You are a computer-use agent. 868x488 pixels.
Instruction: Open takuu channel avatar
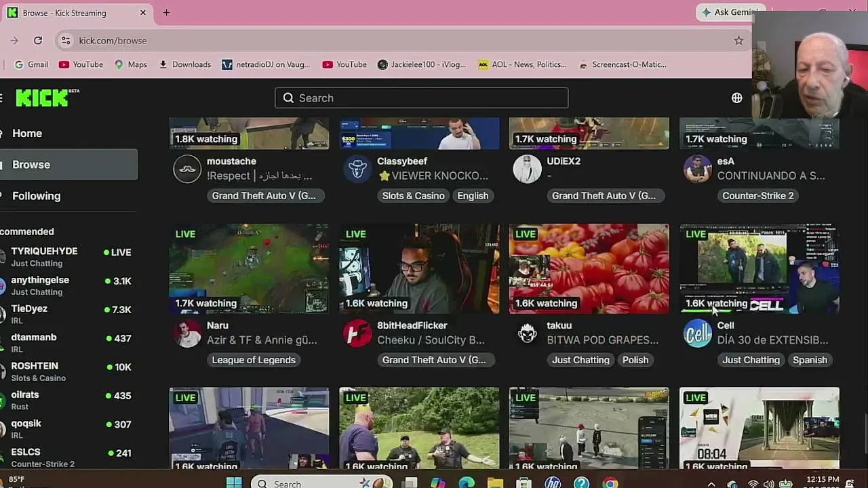[527, 333]
